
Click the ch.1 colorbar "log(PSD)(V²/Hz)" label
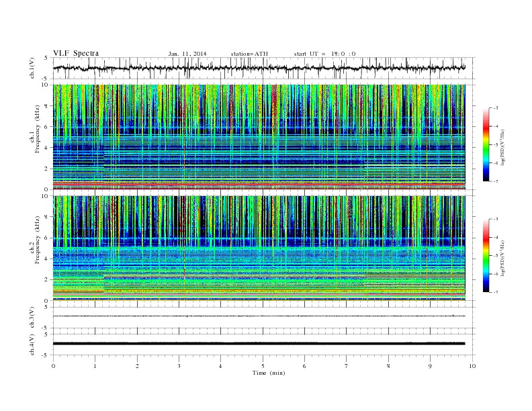(503, 148)
